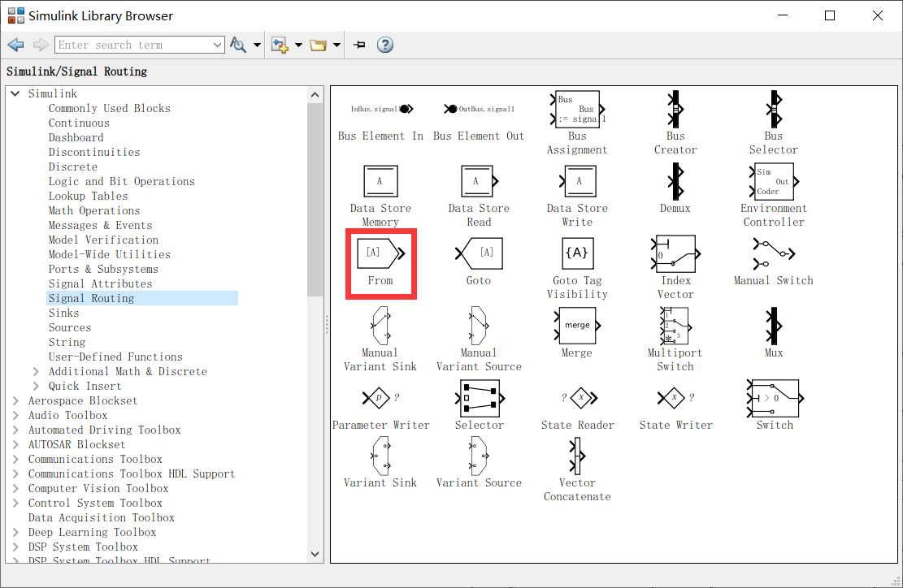Image resolution: width=903 pixels, height=588 pixels.
Task: Expand the Audio Toolbox node
Action: 15,415
